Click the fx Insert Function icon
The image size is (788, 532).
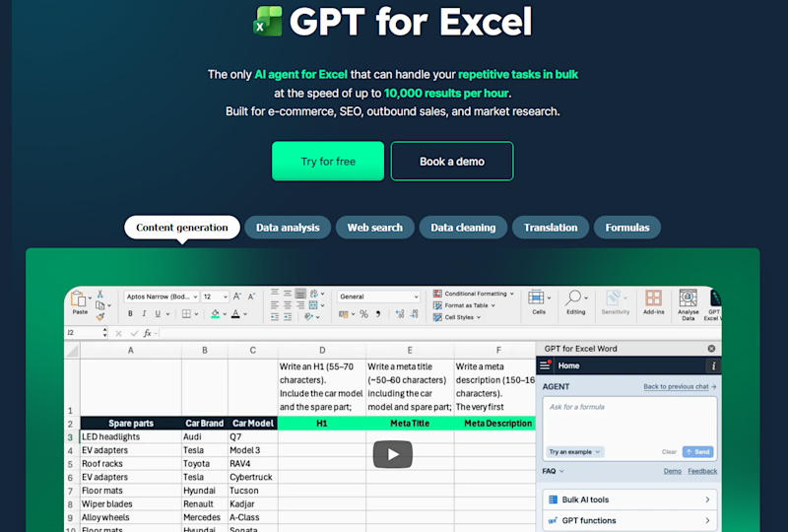click(147, 333)
